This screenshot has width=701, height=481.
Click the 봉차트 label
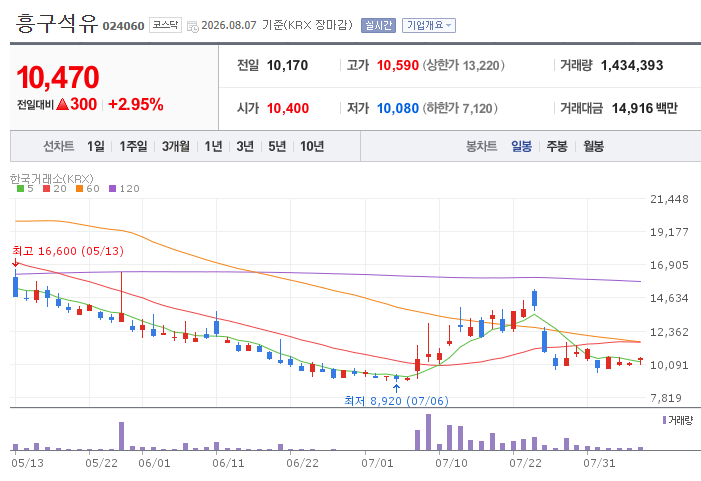tap(481, 146)
